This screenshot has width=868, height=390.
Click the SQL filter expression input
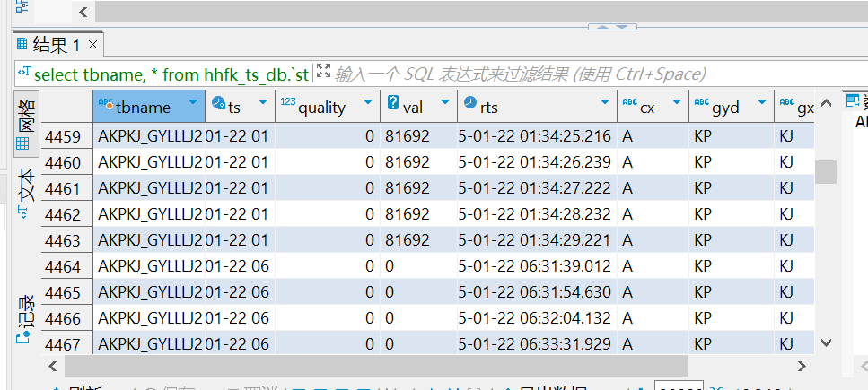[521, 74]
